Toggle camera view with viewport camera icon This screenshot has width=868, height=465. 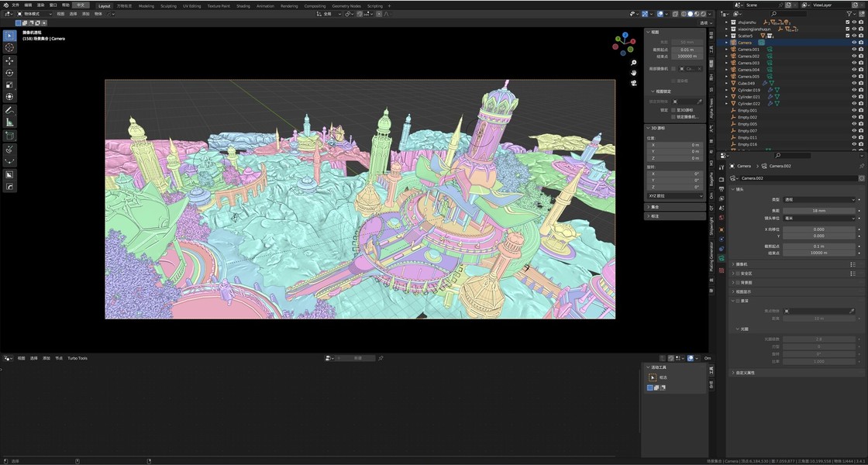coord(634,83)
